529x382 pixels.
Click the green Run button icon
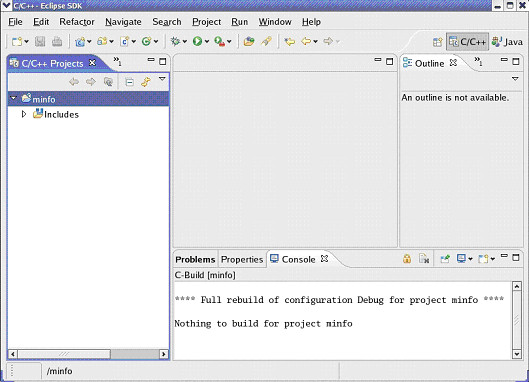point(197,42)
